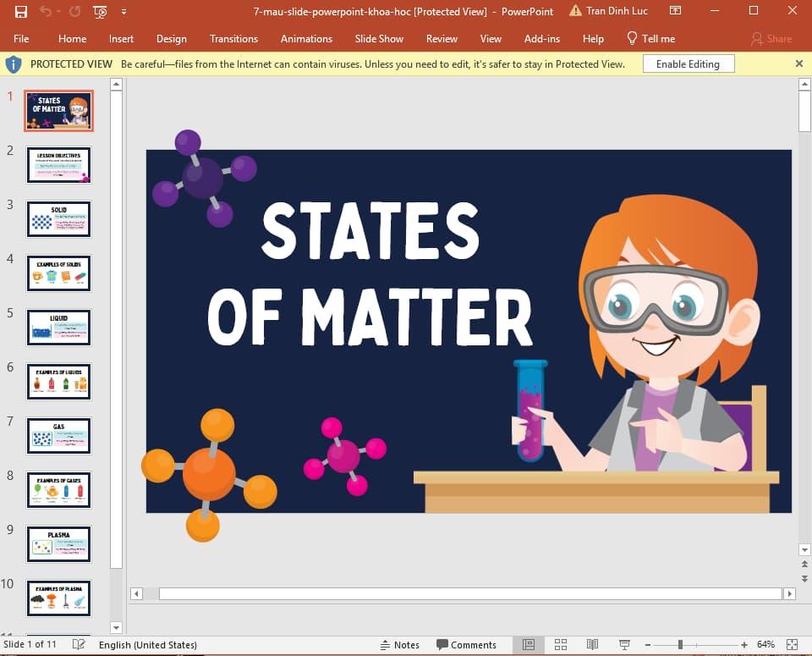The image size is (812, 656).
Task: Go to the Transitions tab
Action: pos(233,38)
